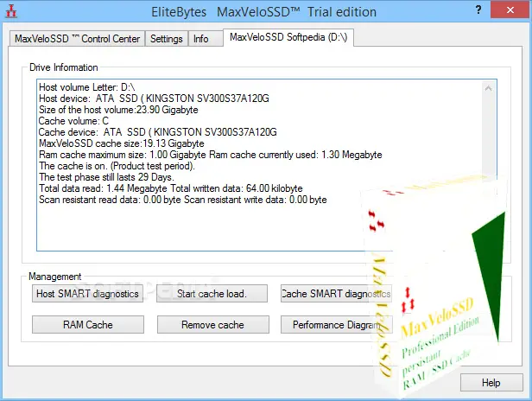Click 'Host device: ATA SSD' line
The height and width of the screenshot is (401, 532).
click(x=154, y=99)
